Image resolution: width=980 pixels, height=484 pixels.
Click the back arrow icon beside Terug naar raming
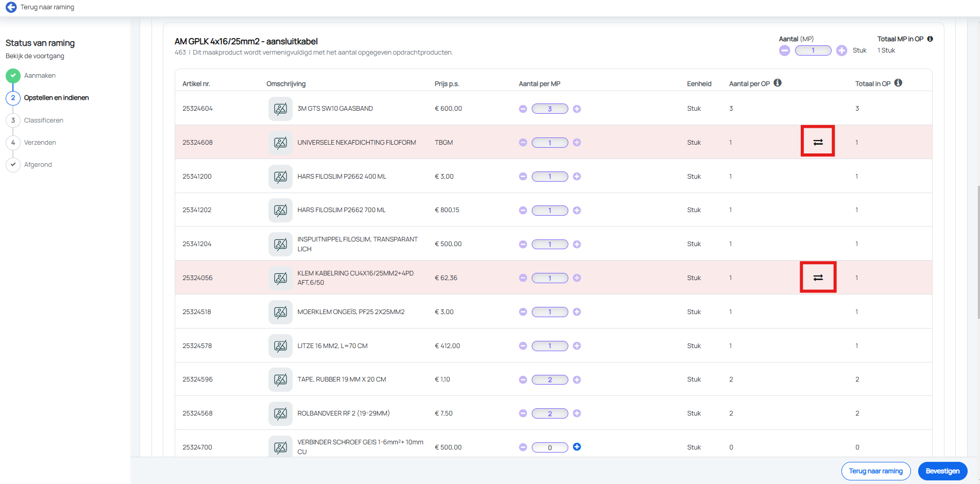point(11,7)
